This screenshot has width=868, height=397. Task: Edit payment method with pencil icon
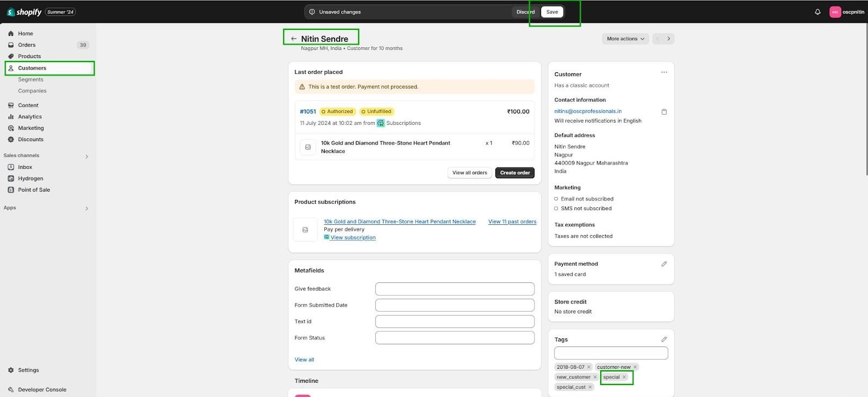(664, 264)
